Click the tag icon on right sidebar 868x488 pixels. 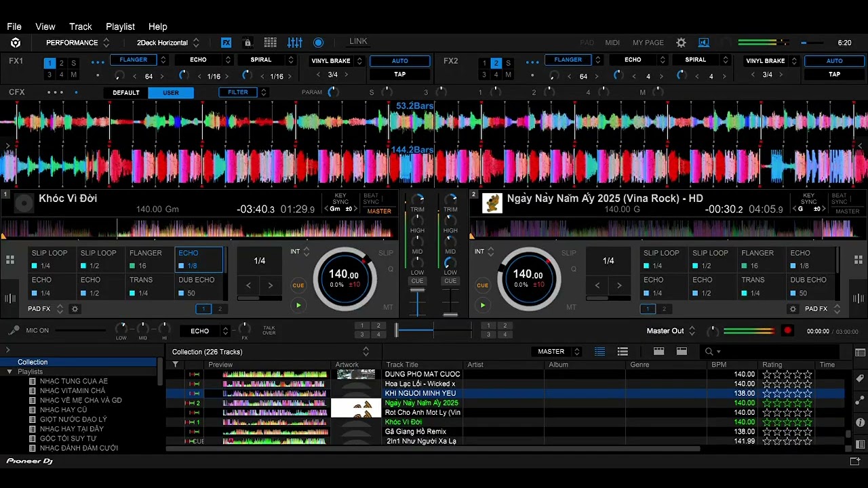coord(861,378)
